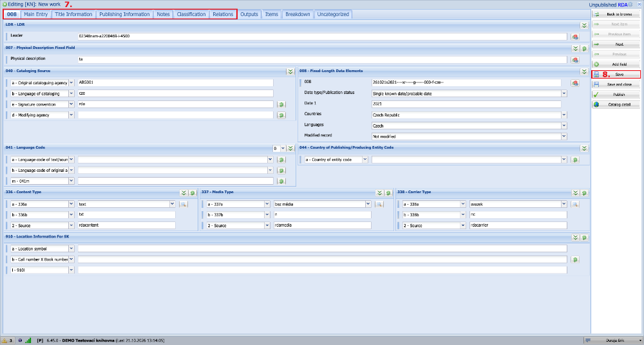Click refresh icon in 338 Carrier Type header
This screenshot has width=644, height=345.
point(584,192)
